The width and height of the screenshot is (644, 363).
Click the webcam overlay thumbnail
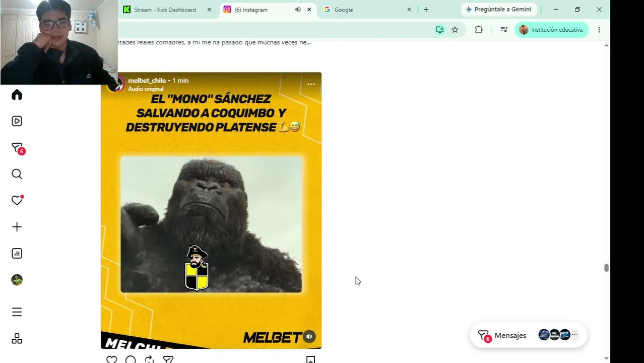tap(59, 42)
